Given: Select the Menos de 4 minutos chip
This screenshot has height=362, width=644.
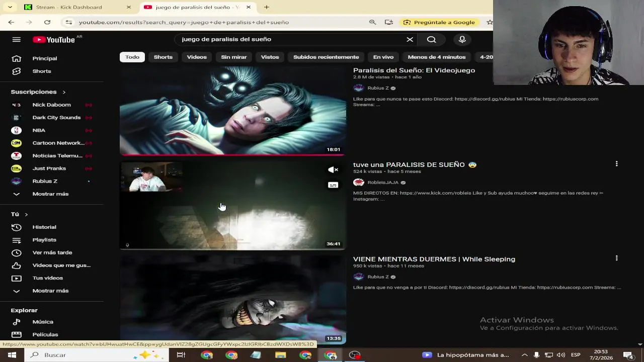Looking at the screenshot, I should click(437, 57).
